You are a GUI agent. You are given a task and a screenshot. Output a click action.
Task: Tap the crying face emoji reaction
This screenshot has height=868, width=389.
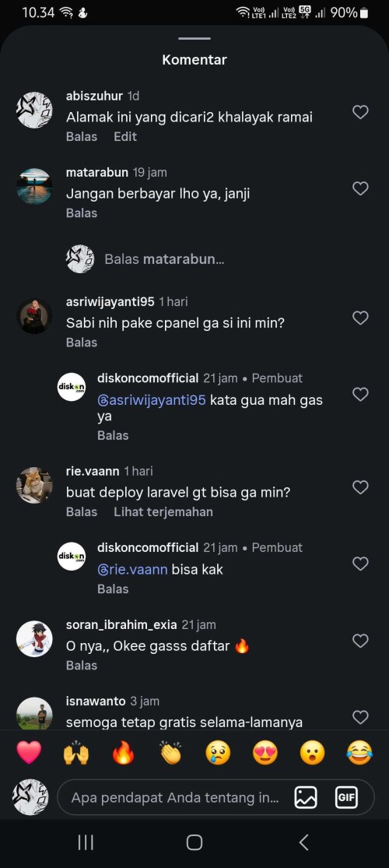point(218,753)
